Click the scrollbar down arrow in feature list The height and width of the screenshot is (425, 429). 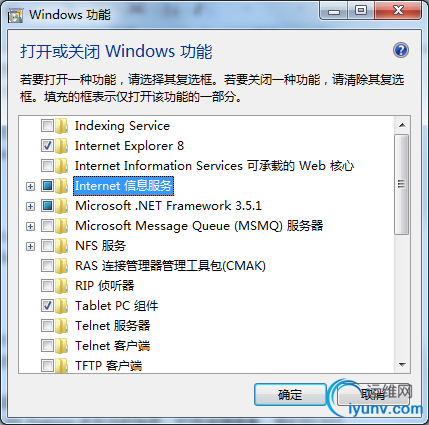point(402,365)
